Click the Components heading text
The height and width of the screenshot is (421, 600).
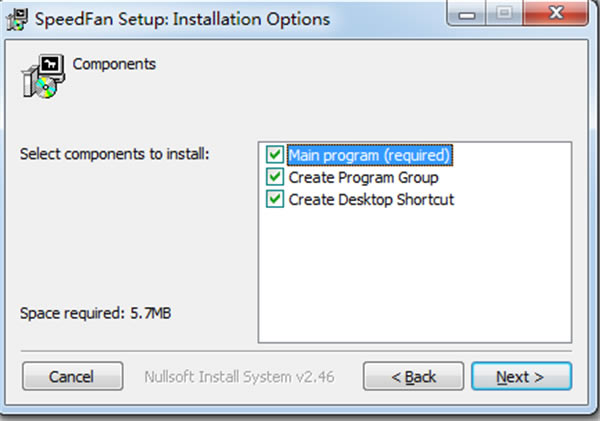[x=114, y=64]
